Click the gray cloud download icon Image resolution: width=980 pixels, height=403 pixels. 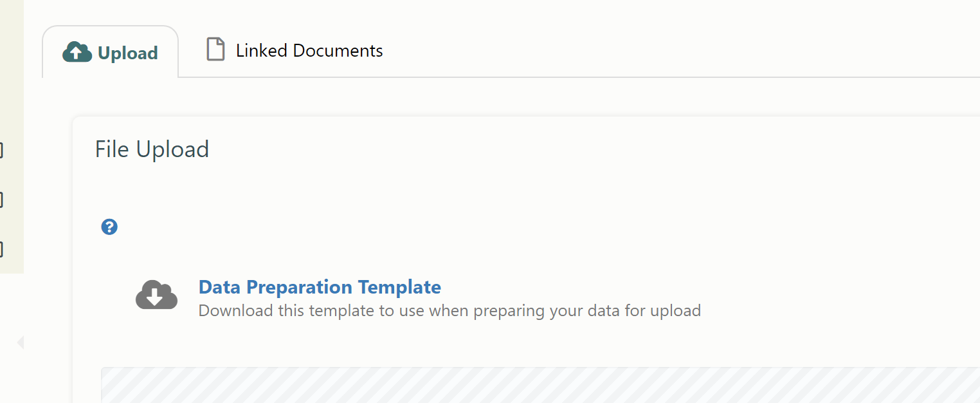pyautogui.click(x=156, y=295)
